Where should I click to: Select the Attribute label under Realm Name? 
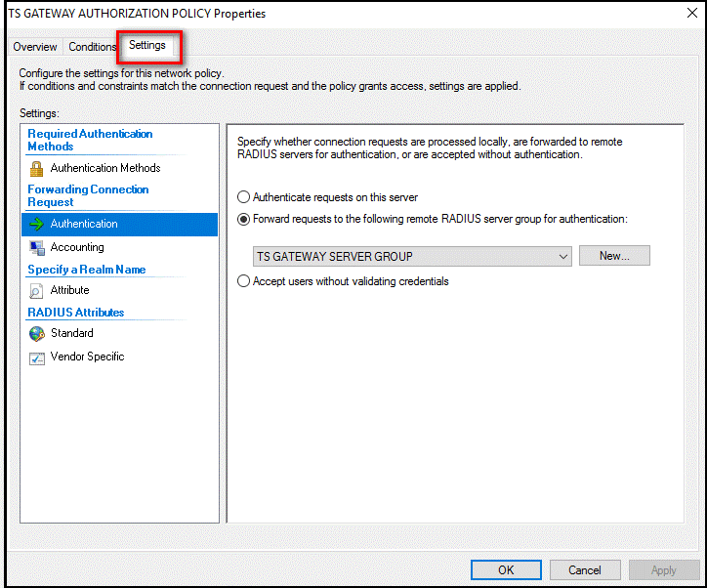pyautogui.click(x=70, y=290)
